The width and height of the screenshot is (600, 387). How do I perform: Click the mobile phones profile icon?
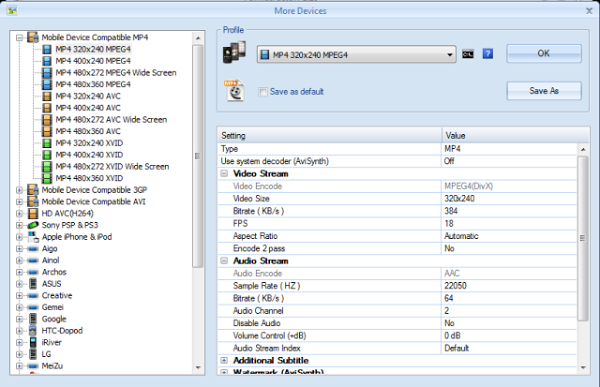click(x=234, y=52)
